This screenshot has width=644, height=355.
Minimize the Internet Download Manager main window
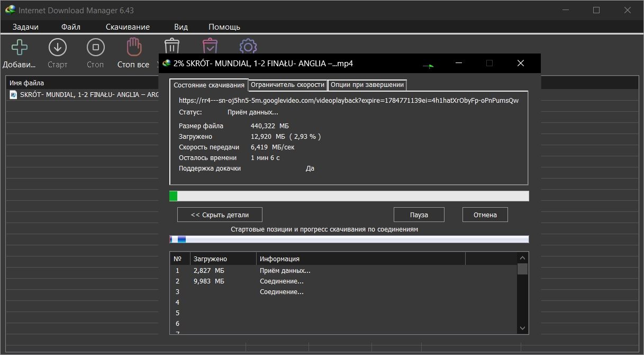point(566,10)
